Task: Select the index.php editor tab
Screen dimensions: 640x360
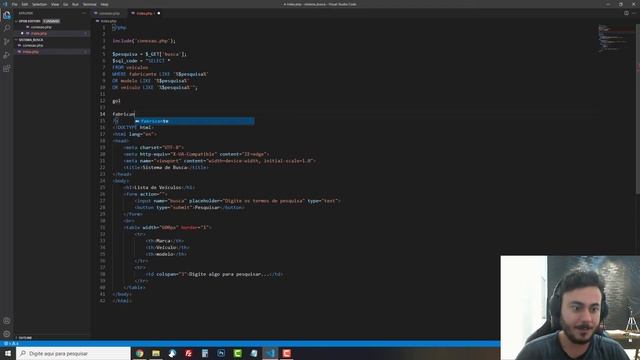Action: click(144, 13)
